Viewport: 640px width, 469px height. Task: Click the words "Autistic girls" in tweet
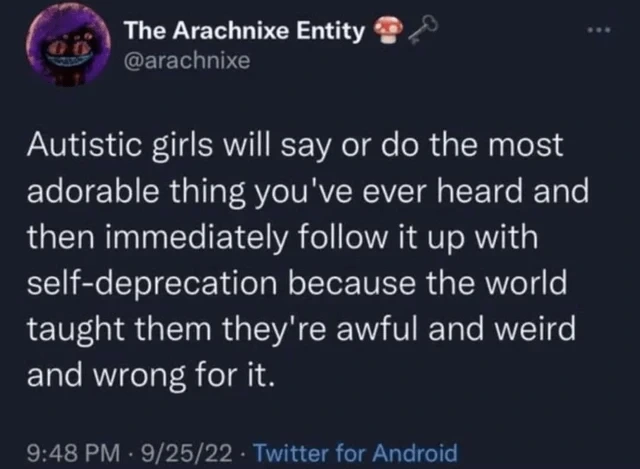[120, 146]
